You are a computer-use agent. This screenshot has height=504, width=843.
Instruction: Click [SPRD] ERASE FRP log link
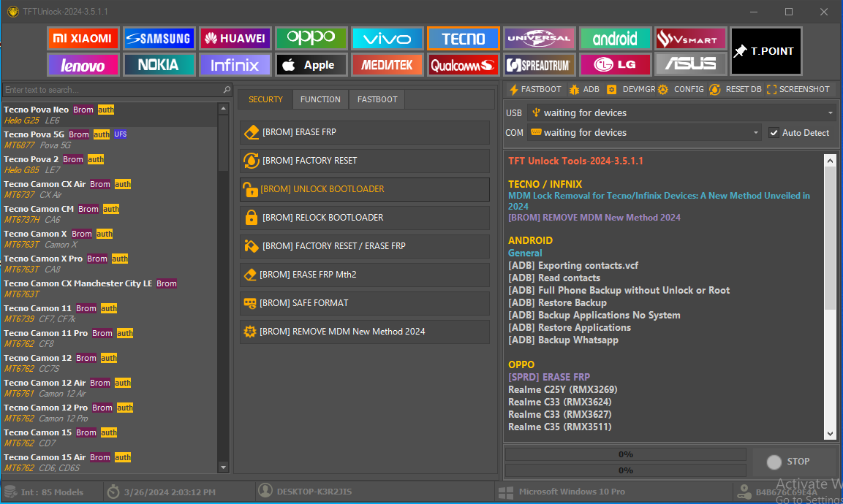(x=549, y=377)
